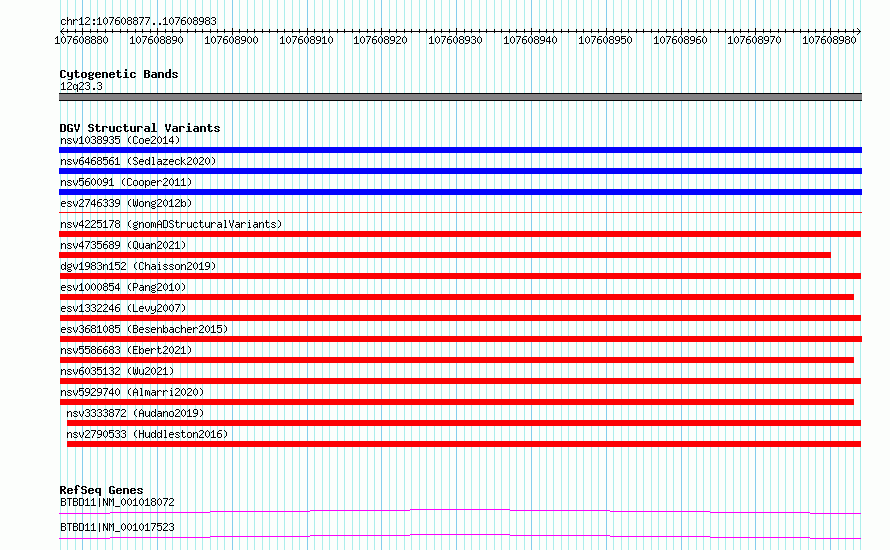Click the magenta line for NM_001017523
This screenshot has width=890, height=550.
pos(460,536)
